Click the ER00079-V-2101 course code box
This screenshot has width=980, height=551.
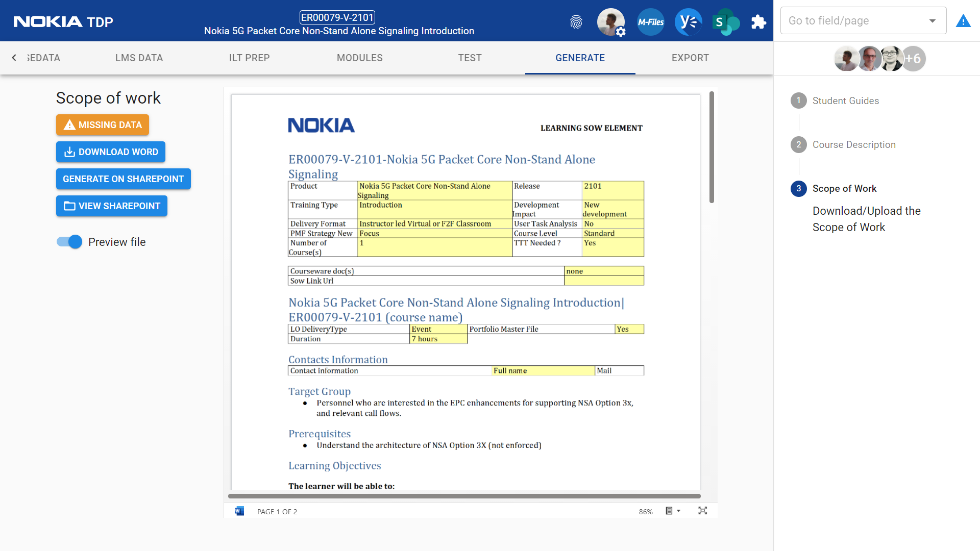(337, 17)
